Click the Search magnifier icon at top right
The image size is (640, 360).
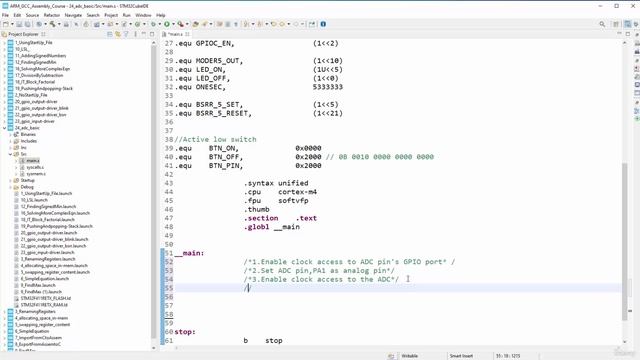[x=602, y=24]
